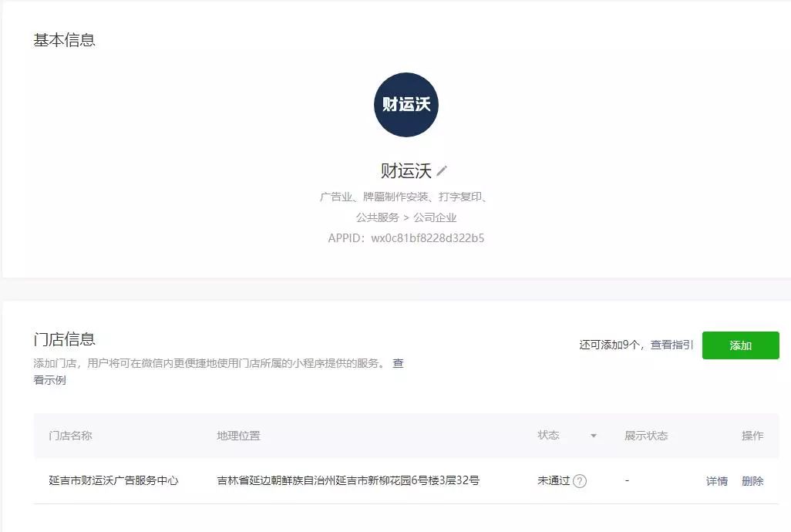
Task: Click the 门店信息 section heading
Action: pyautogui.click(x=65, y=339)
